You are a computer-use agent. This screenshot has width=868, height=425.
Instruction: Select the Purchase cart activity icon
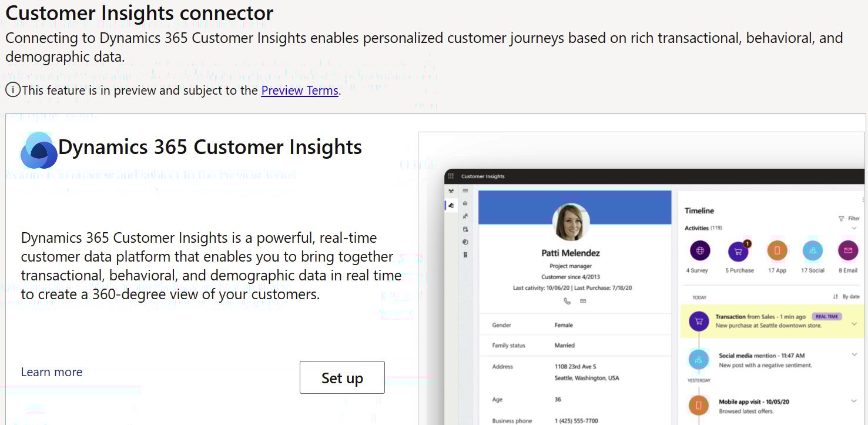(x=738, y=251)
